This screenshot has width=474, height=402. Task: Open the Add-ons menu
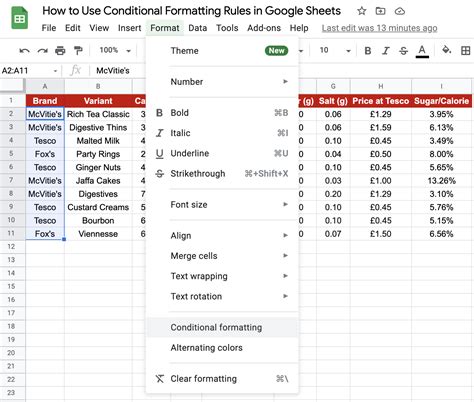pos(264,28)
